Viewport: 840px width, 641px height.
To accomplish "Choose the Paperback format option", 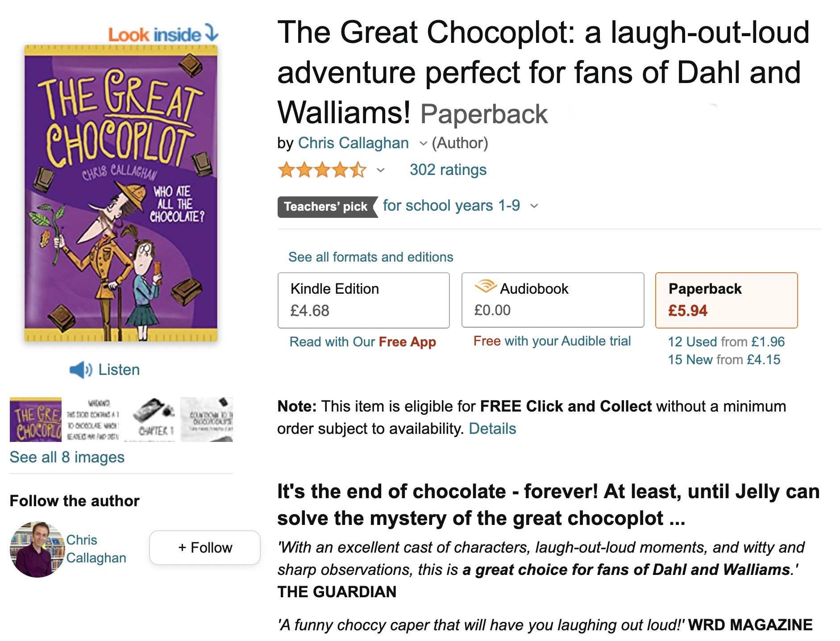I will tap(726, 300).
